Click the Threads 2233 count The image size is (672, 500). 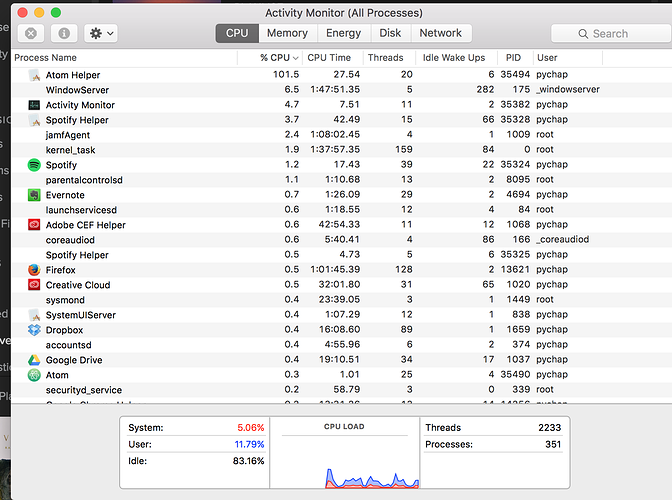[549, 428]
